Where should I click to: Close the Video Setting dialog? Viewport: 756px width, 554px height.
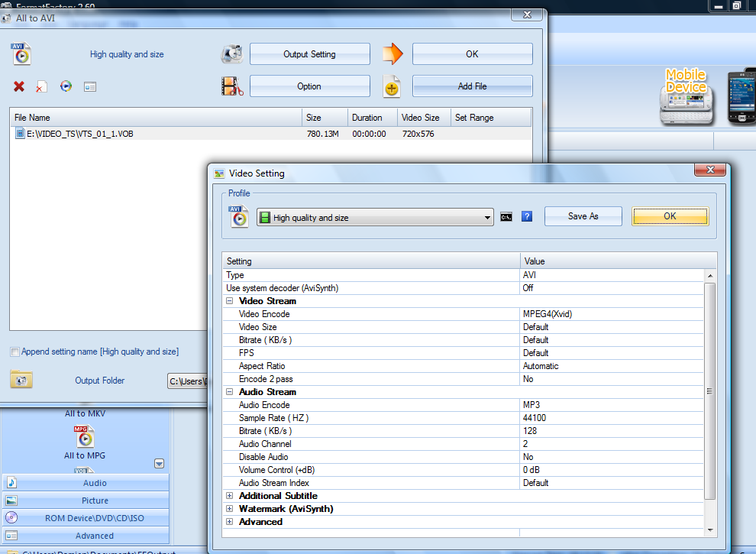point(709,170)
